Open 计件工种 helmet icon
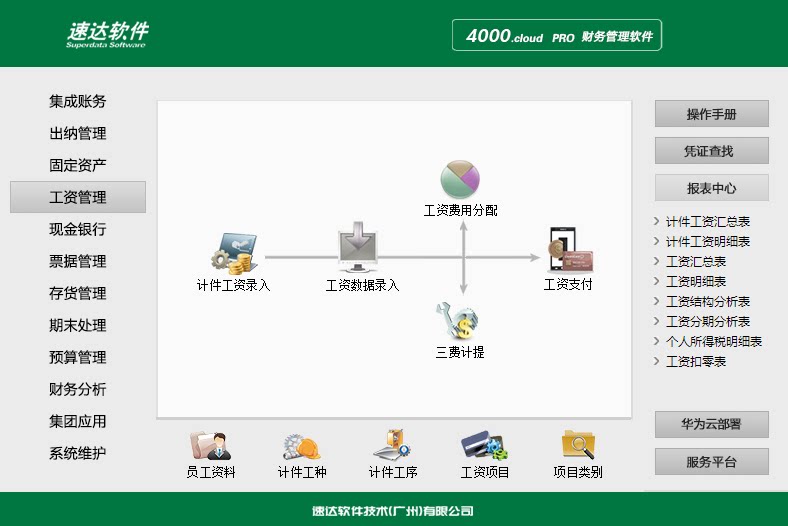 coord(302,447)
